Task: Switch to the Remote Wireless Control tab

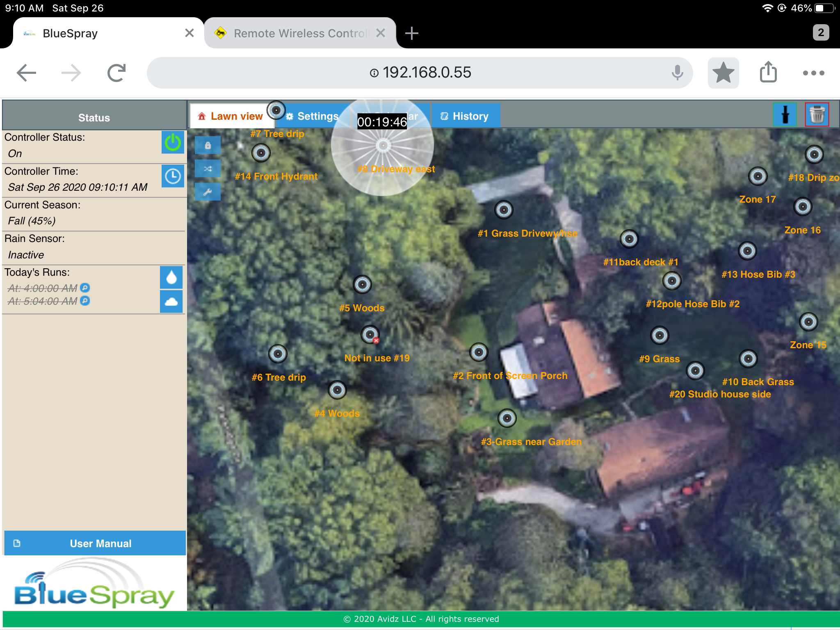Action: [301, 33]
